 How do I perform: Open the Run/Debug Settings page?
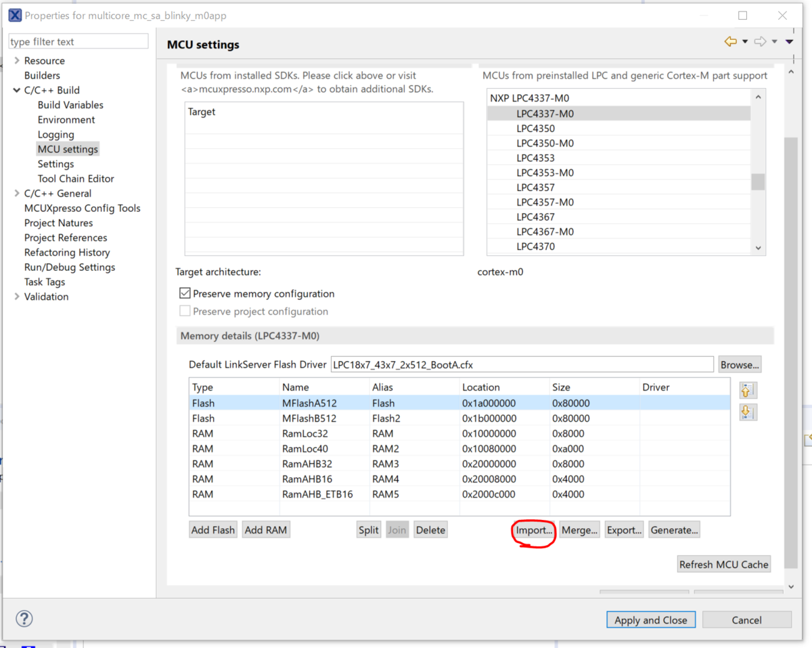(70, 267)
